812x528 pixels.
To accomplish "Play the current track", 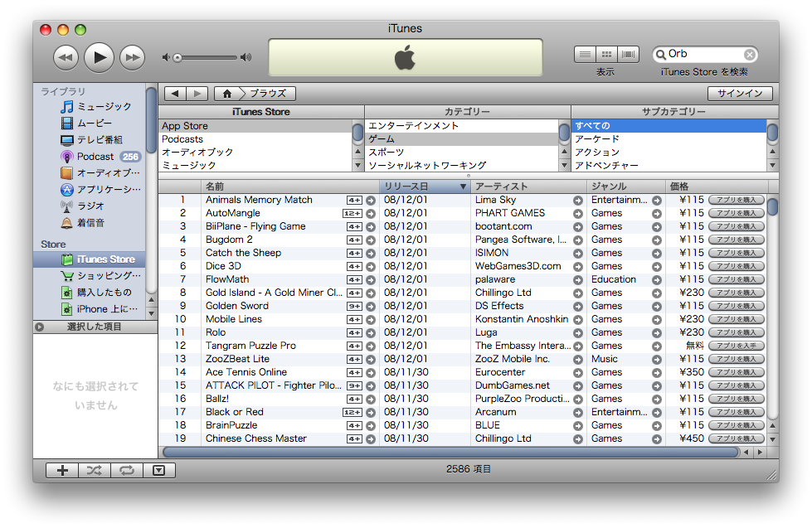I will coord(99,57).
